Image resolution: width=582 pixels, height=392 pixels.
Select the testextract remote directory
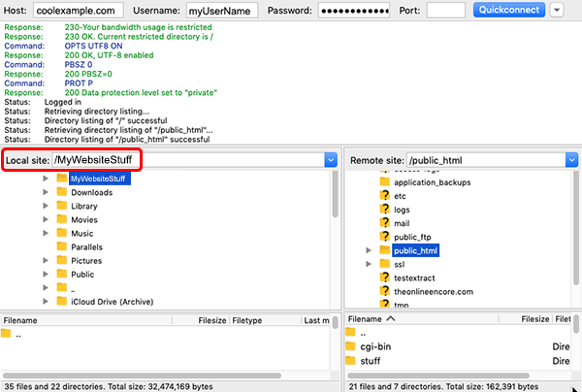click(x=414, y=278)
